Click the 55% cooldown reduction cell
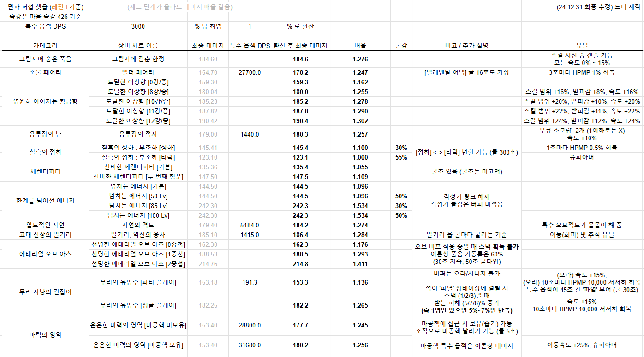This screenshot has height=357, width=644. click(x=401, y=157)
